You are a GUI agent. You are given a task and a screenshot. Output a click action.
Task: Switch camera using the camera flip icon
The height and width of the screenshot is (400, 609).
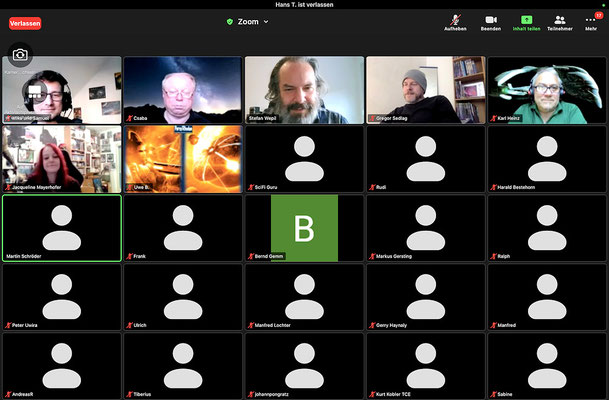pyautogui.click(x=20, y=55)
